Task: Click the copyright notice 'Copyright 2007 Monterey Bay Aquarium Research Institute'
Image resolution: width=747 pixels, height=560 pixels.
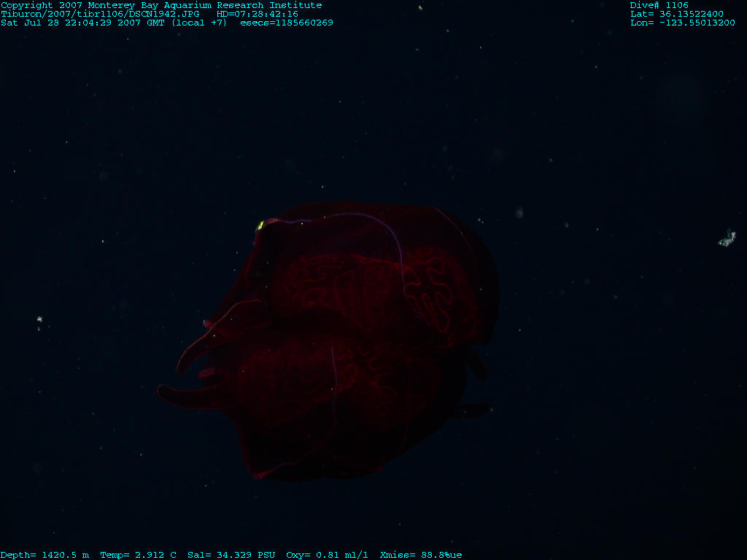Action: coord(161,6)
